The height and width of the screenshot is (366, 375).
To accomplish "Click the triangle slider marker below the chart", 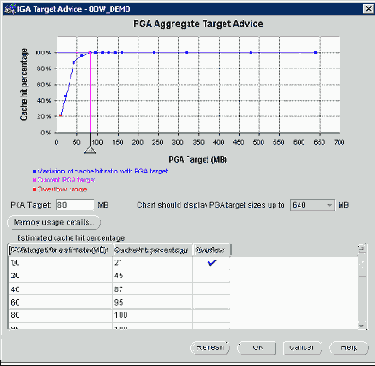I will (x=90, y=149).
